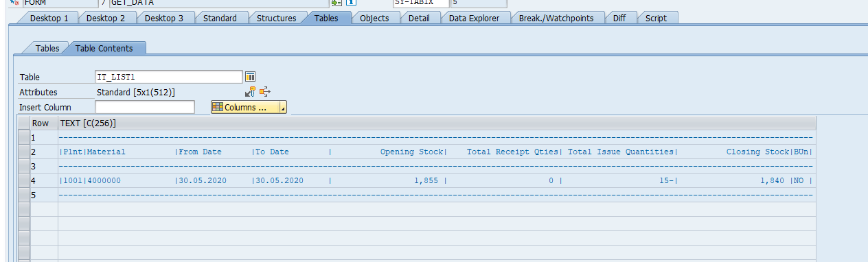Click the issue quantity value 15-
The width and height of the screenshot is (868, 262).
pyautogui.click(x=666, y=181)
